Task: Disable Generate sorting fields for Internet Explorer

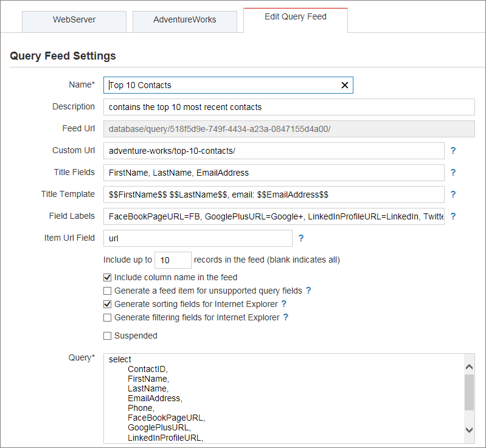Action: coord(108,304)
